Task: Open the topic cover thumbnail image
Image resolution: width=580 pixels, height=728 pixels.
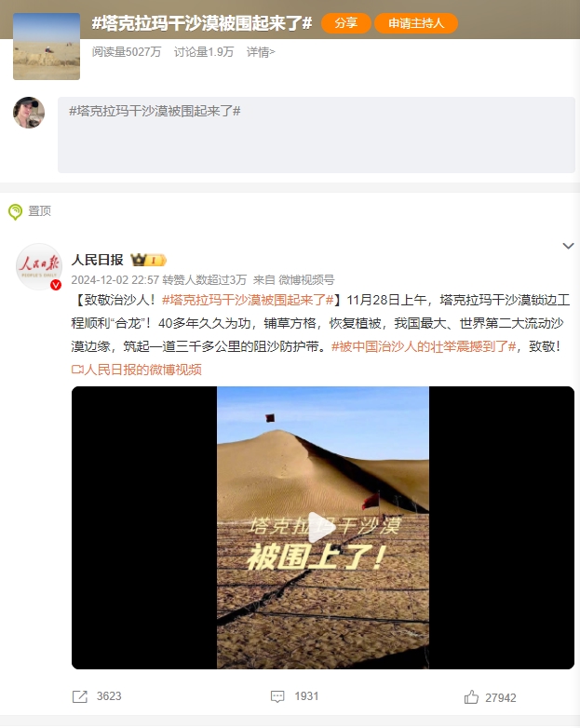Action: [x=47, y=47]
